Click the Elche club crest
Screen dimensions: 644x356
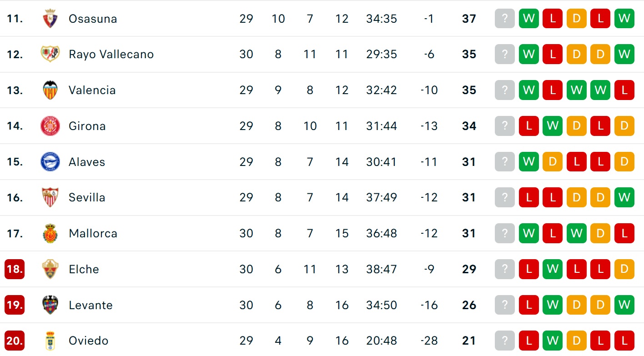tap(50, 269)
